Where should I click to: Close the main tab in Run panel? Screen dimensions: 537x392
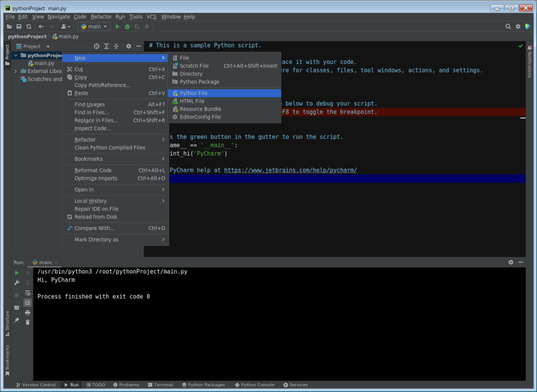pos(56,263)
